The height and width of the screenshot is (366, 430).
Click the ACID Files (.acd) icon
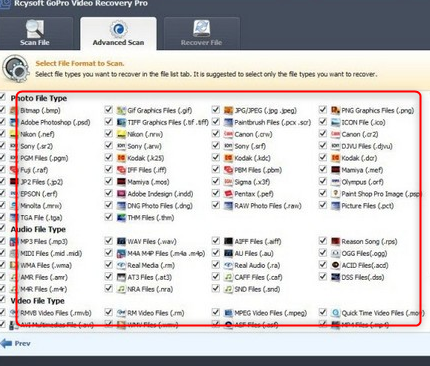335,265
